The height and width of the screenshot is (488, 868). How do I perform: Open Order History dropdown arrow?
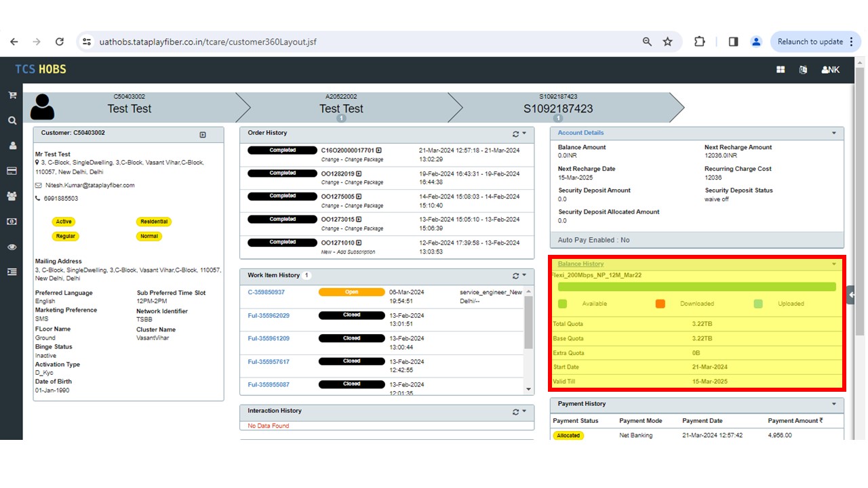(524, 134)
